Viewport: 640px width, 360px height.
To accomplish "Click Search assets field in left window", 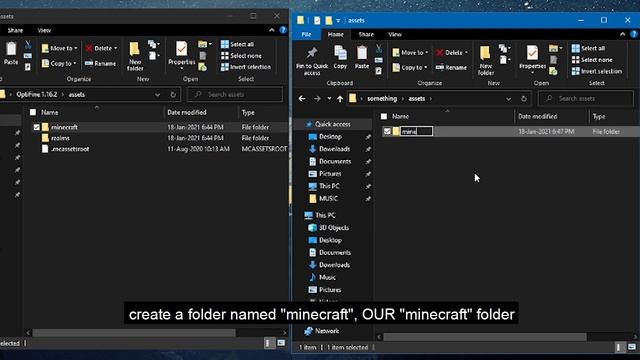I will [235, 94].
